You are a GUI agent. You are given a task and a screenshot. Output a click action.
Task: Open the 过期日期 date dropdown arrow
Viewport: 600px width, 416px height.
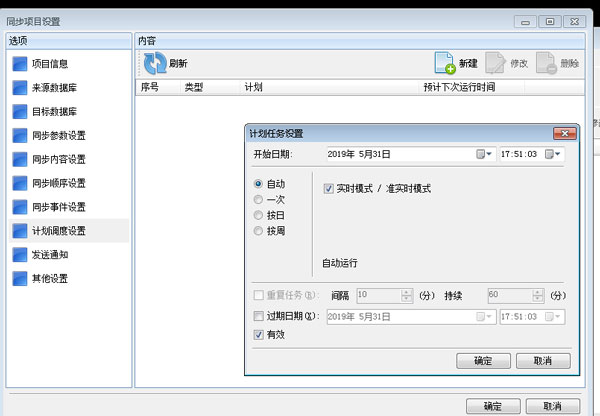pos(484,317)
